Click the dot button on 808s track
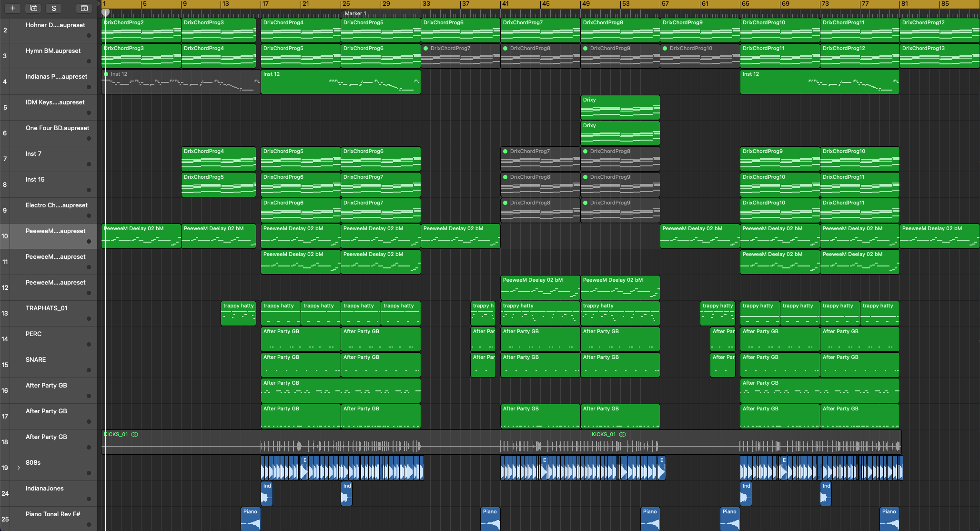Image resolution: width=980 pixels, height=531 pixels. click(x=89, y=473)
